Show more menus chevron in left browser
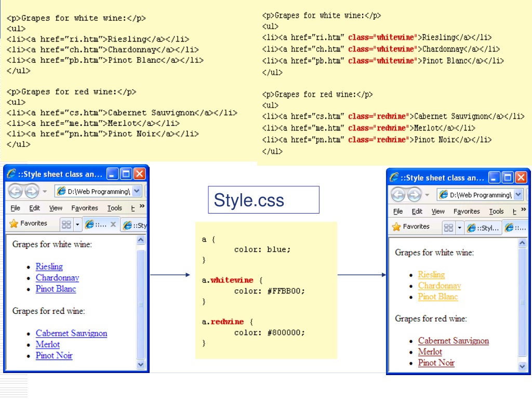This screenshot has width=532, height=399. click(x=142, y=206)
